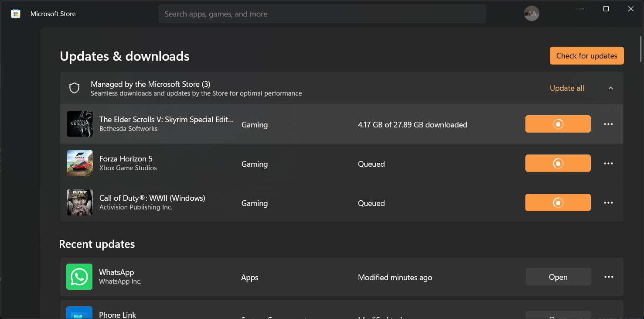Minimize the Microsoft Store window
Image resolution: width=644 pixels, height=319 pixels.
(x=581, y=9)
